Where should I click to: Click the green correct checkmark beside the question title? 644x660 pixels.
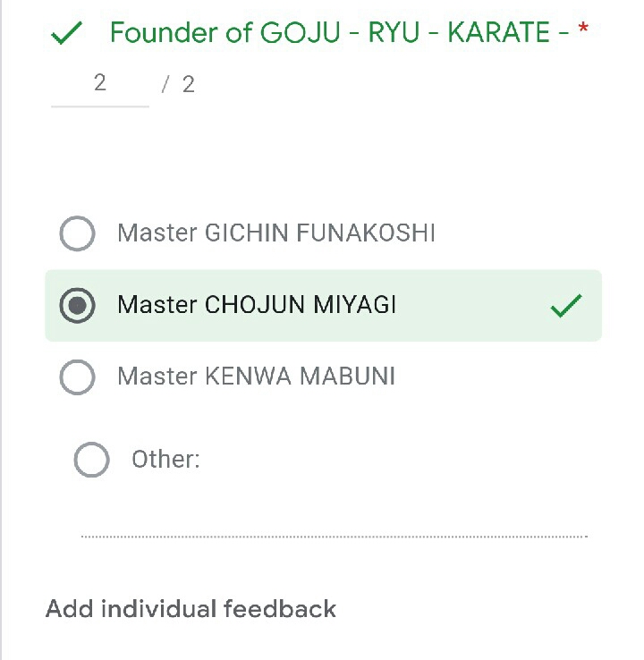(67, 35)
